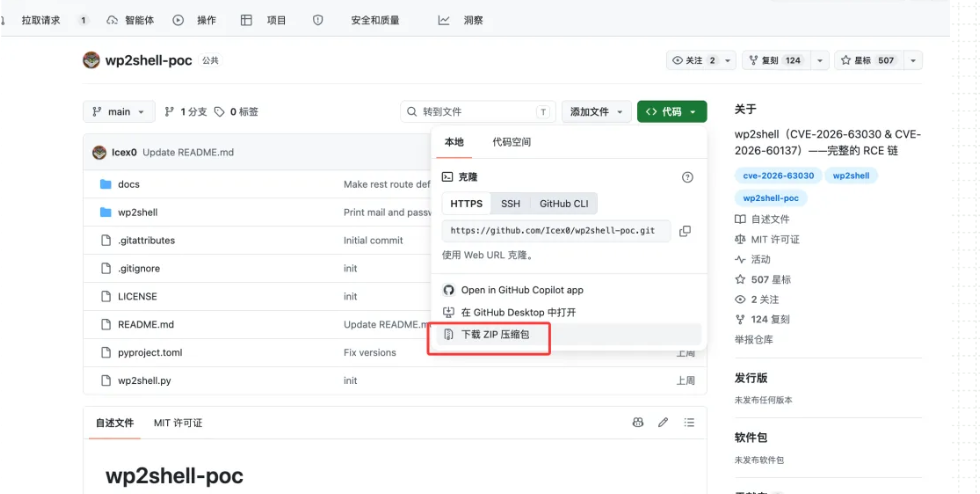Image resolution: width=980 pixels, height=494 pixels.
Task: Click the docs folder icon
Action: click(106, 184)
